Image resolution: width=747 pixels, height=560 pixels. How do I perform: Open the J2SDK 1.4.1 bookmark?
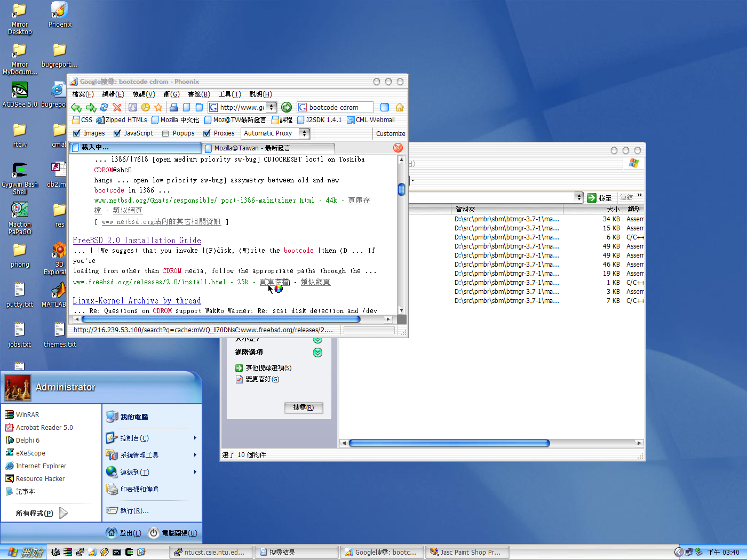319,120
